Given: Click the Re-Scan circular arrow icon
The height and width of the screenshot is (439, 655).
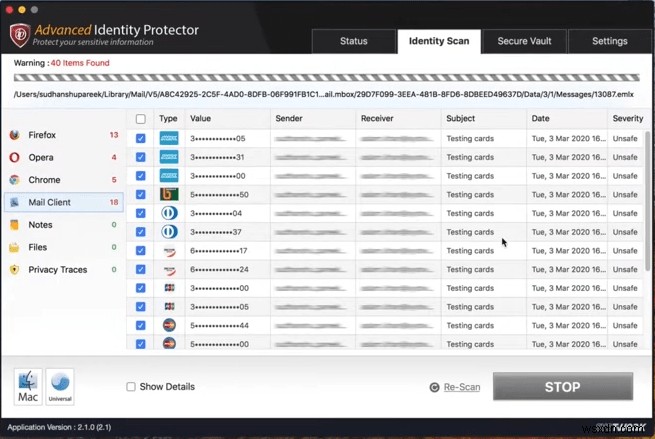Looking at the screenshot, I should click(x=434, y=388).
